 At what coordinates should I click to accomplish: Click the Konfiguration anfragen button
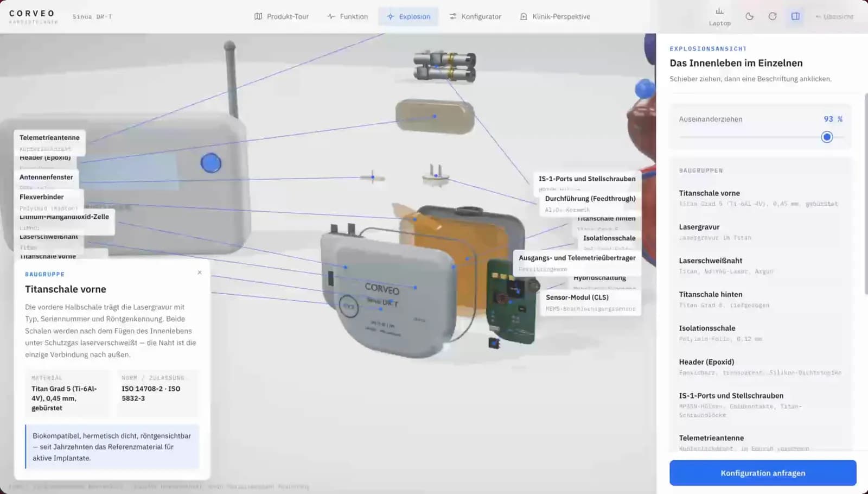(763, 473)
